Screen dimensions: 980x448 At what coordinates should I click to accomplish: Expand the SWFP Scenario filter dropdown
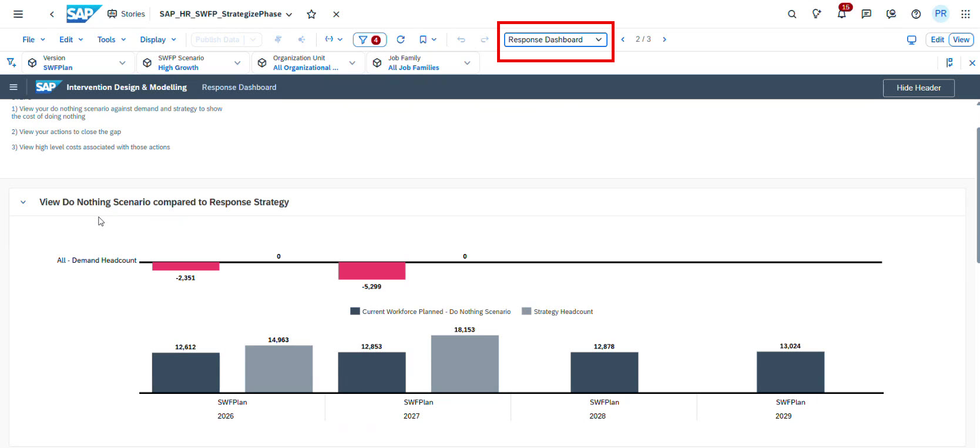point(237,63)
